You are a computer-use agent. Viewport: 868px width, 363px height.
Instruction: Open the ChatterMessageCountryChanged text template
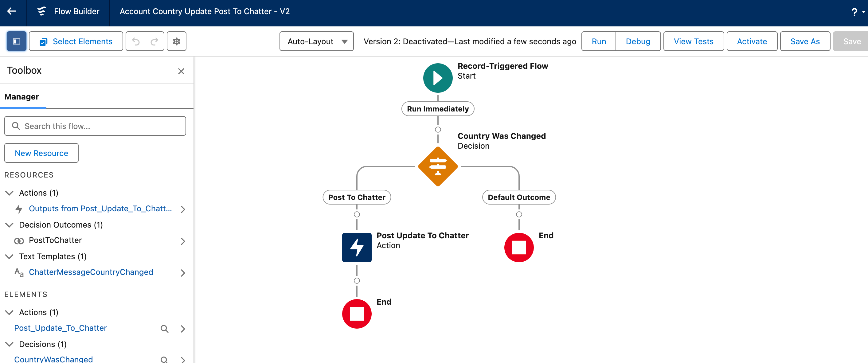point(91,272)
